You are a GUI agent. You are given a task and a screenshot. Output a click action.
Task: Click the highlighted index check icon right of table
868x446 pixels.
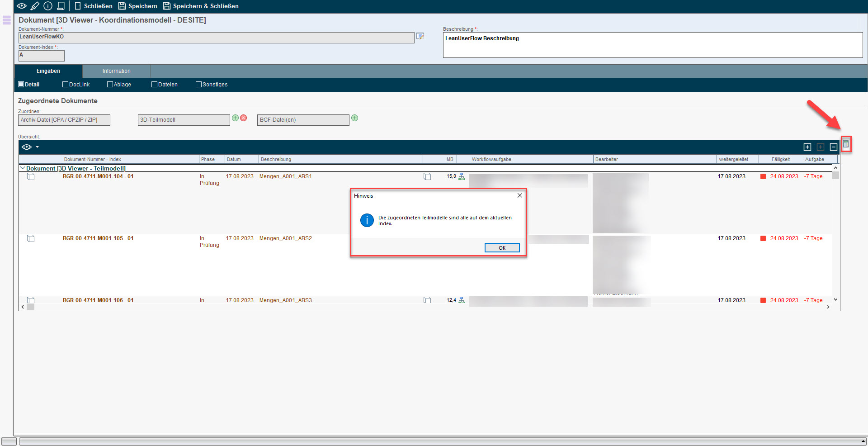click(845, 144)
